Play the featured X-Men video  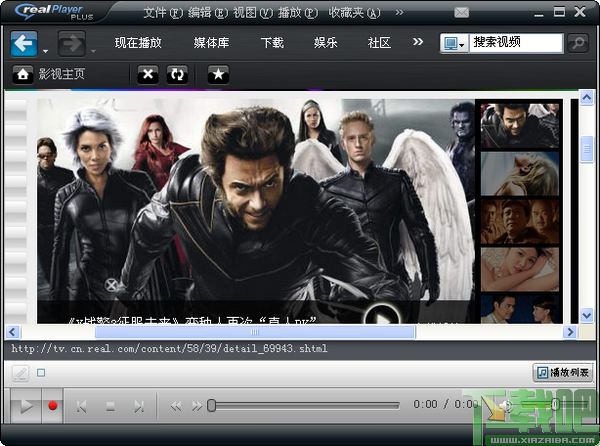(382, 314)
